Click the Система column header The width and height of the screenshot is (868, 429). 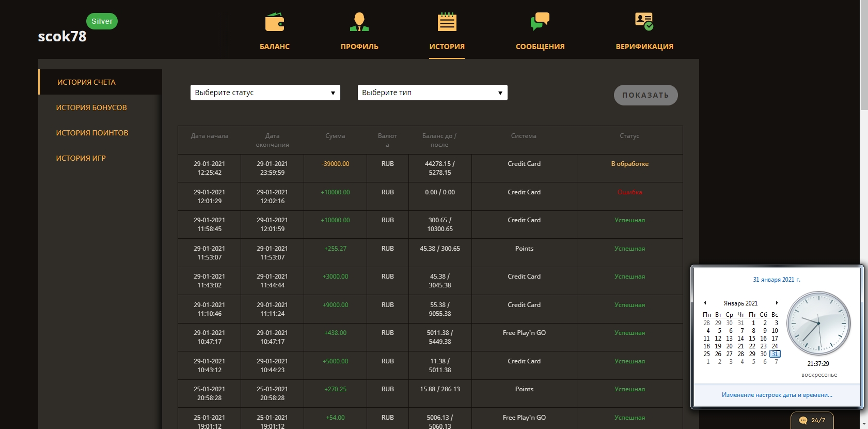pos(524,136)
